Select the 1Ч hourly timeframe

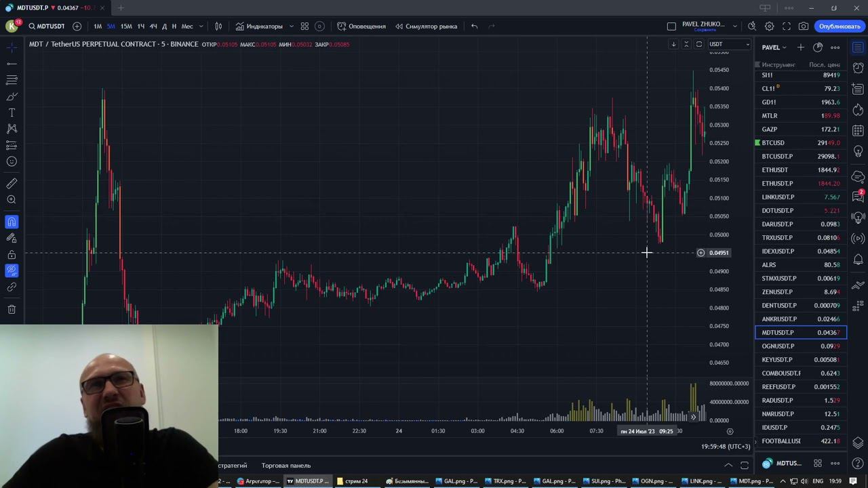click(x=141, y=26)
